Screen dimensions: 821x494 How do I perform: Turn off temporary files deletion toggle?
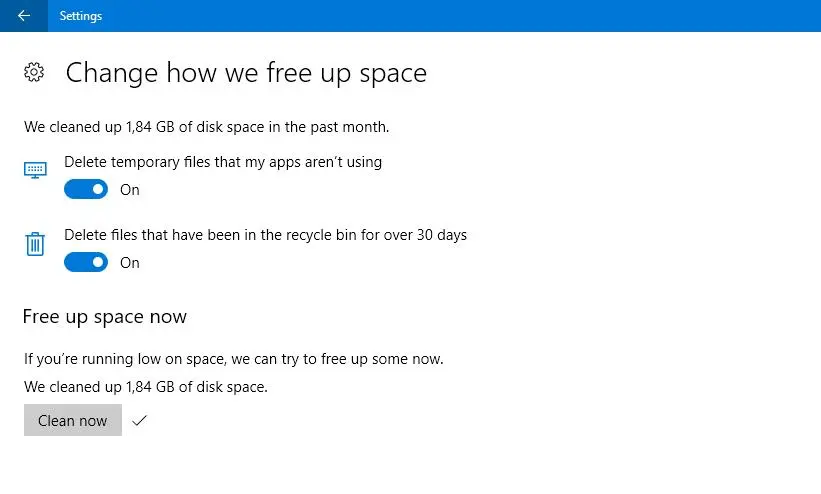[86, 189]
